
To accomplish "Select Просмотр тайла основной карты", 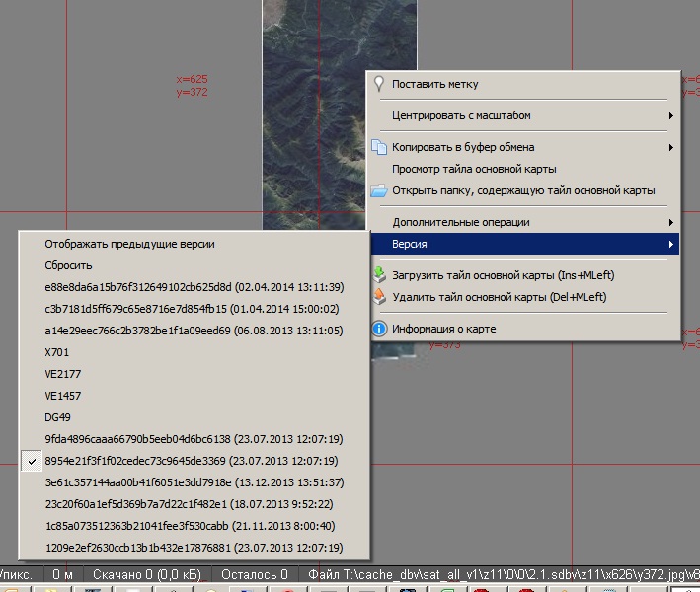I will point(474,170).
